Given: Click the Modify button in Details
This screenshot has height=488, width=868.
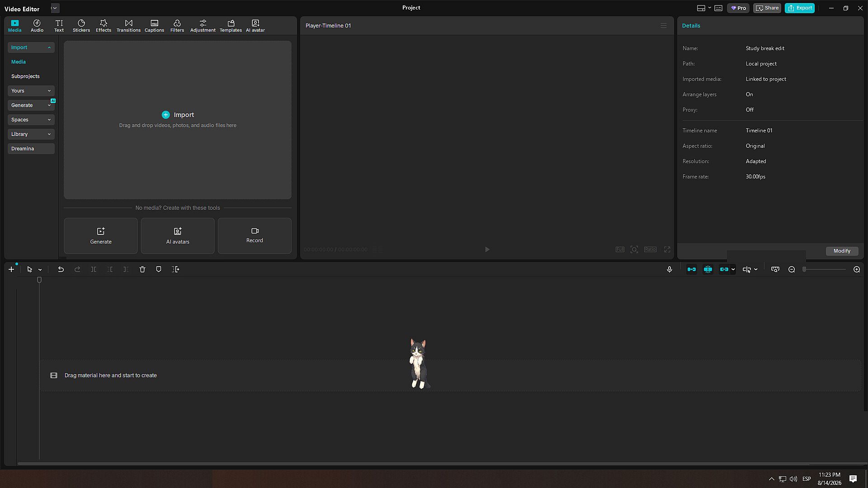Looking at the screenshot, I should click(842, 251).
